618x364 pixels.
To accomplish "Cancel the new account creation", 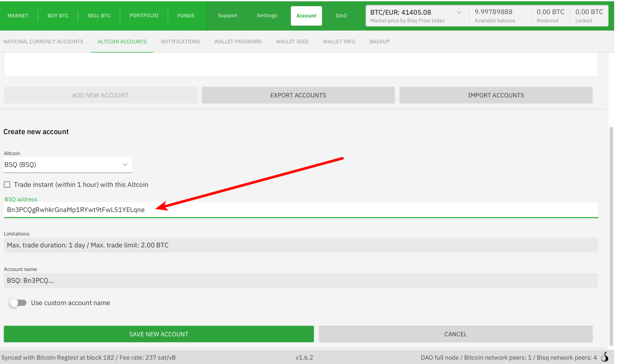I will tap(455, 334).
